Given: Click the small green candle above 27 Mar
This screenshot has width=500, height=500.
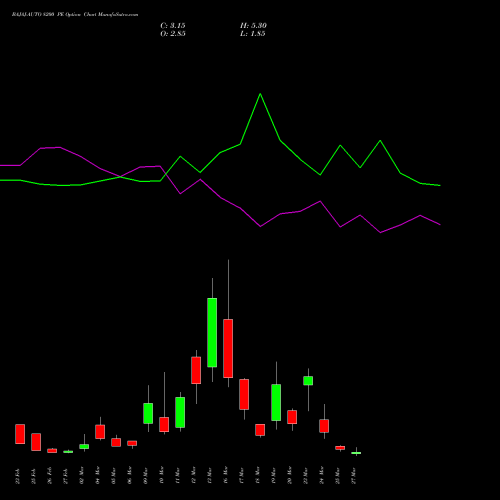Looking at the screenshot, I should (356, 453).
